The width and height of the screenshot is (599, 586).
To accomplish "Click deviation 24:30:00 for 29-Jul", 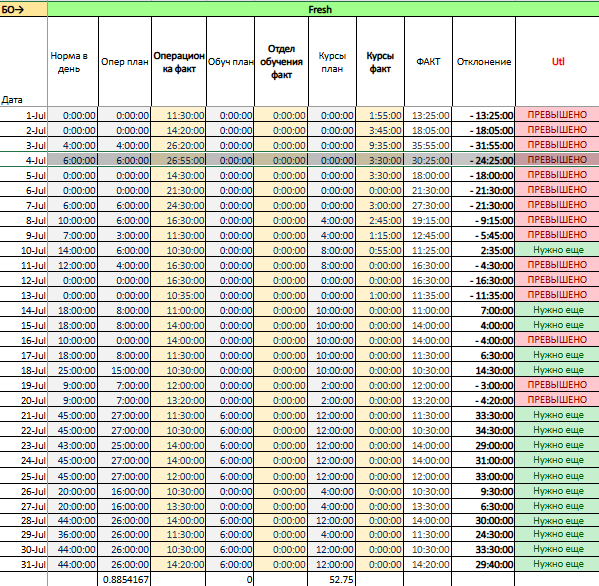I will [484, 534].
